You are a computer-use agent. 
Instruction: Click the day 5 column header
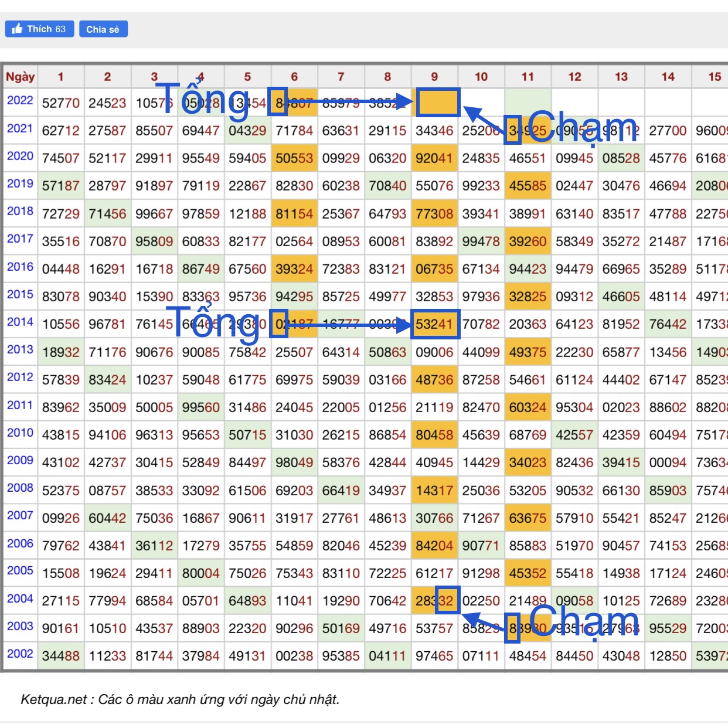click(247, 77)
